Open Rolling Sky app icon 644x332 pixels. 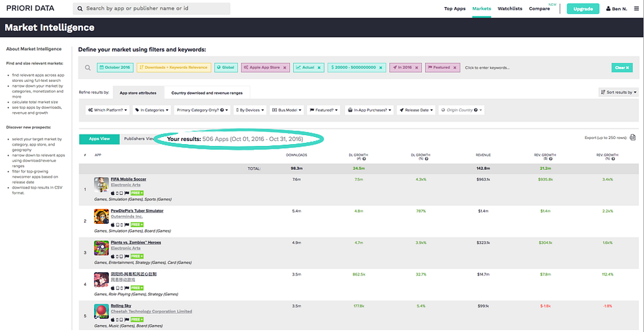(x=101, y=311)
